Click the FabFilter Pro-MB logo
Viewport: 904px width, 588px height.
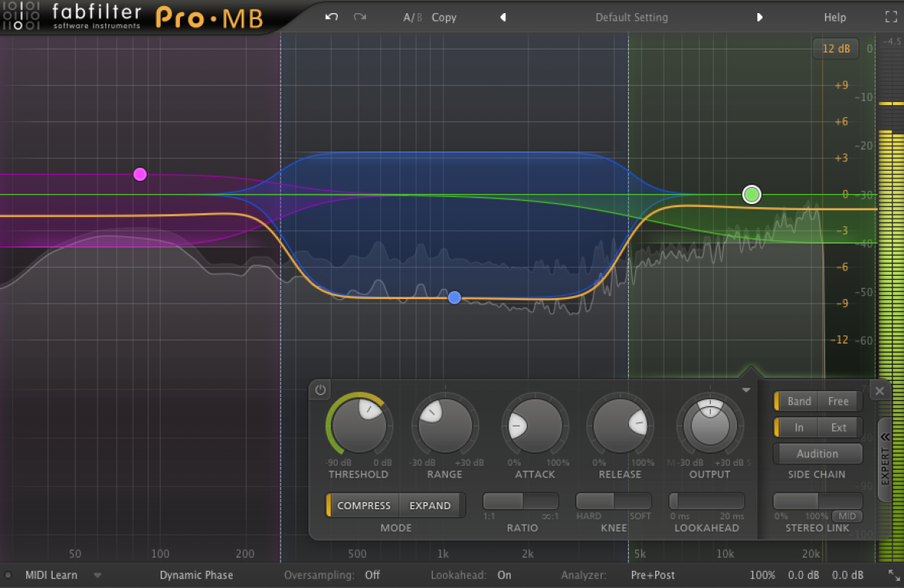(134, 17)
